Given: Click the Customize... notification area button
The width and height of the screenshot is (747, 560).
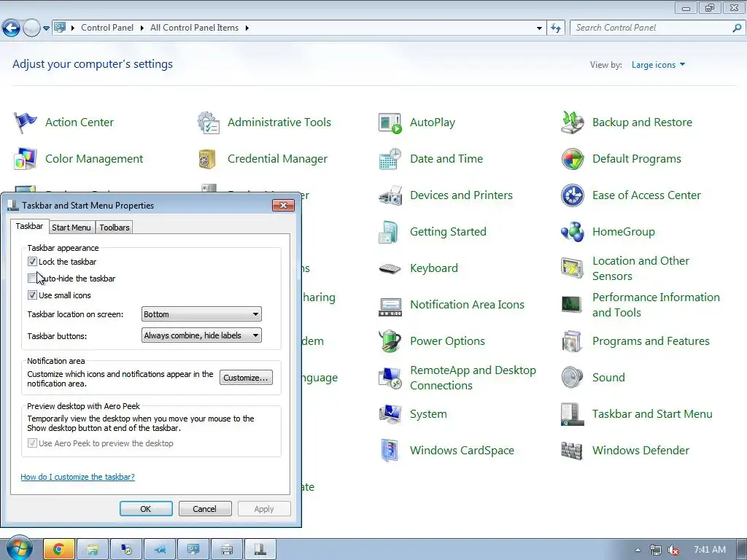Looking at the screenshot, I should 246,378.
